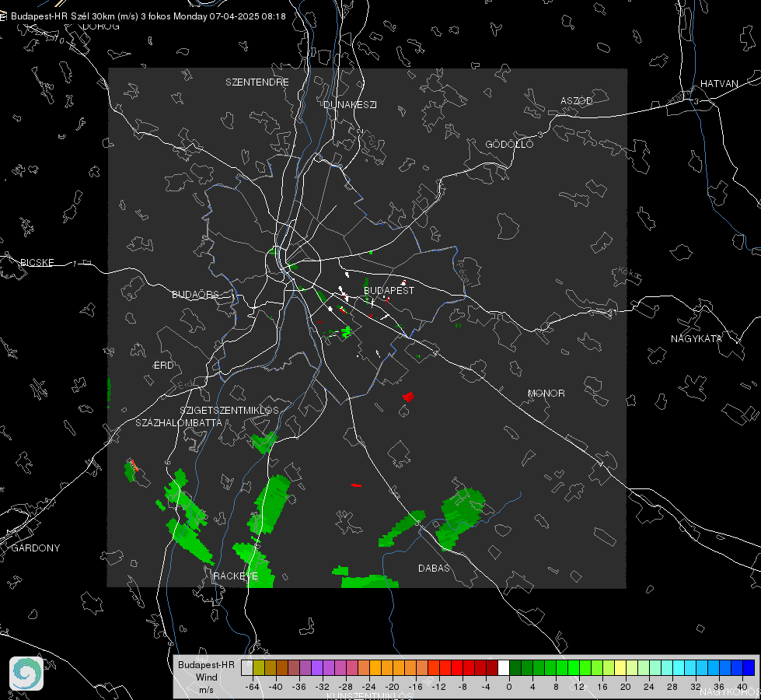Click the SZENTENDRE town label
Screen dimensions: 761x700
click(x=257, y=82)
